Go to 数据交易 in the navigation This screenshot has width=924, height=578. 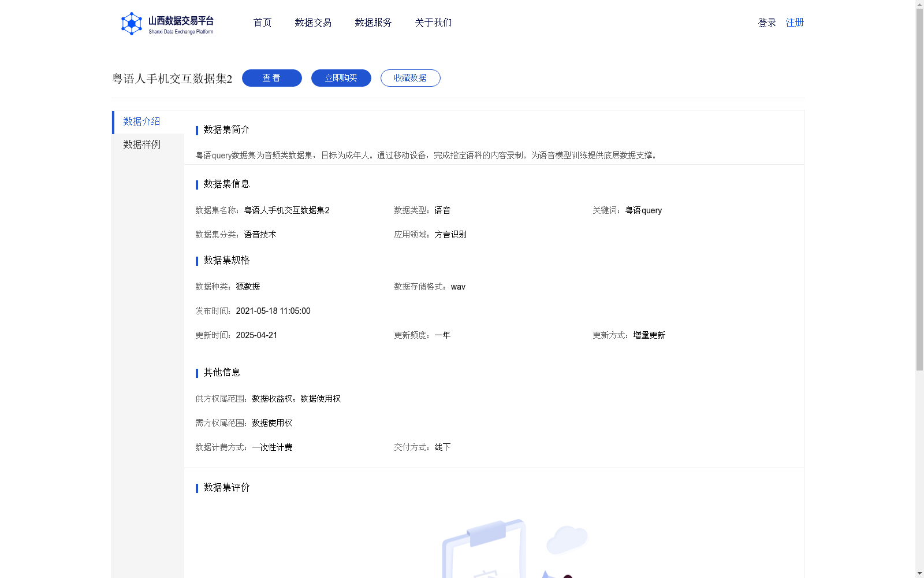313,23
